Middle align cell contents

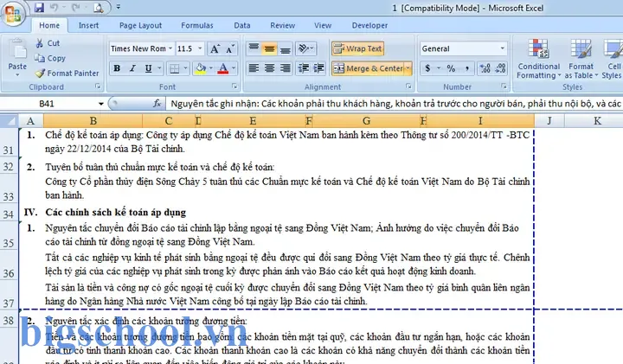269,48
